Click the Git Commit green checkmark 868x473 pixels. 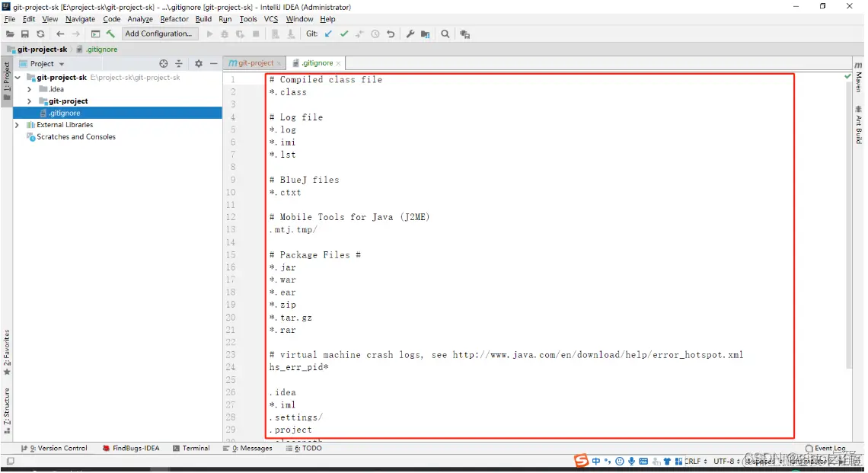(343, 34)
